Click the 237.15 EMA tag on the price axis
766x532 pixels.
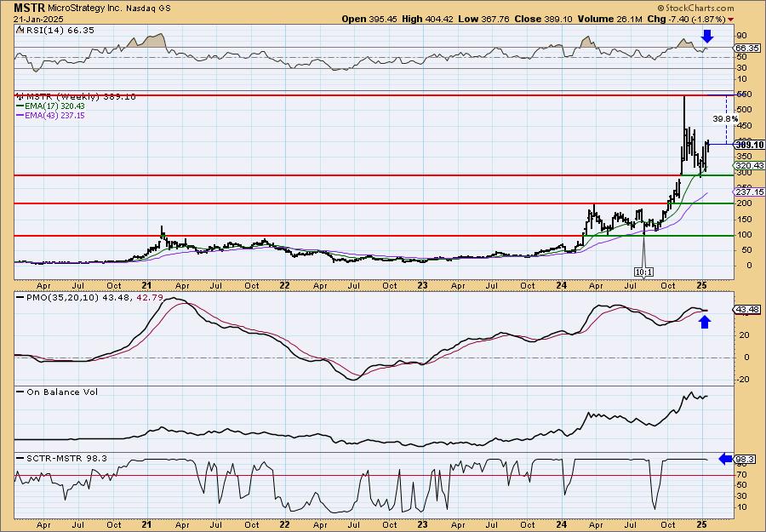point(750,192)
